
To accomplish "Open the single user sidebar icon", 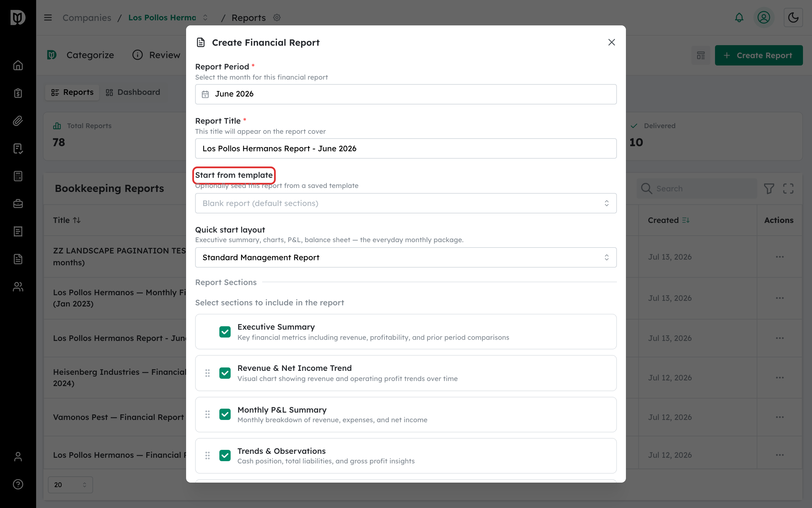I will point(18,457).
